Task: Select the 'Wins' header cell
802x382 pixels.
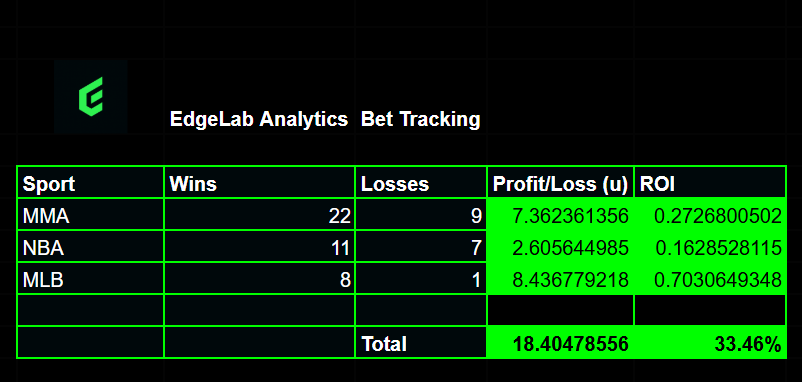Action: (x=259, y=183)
